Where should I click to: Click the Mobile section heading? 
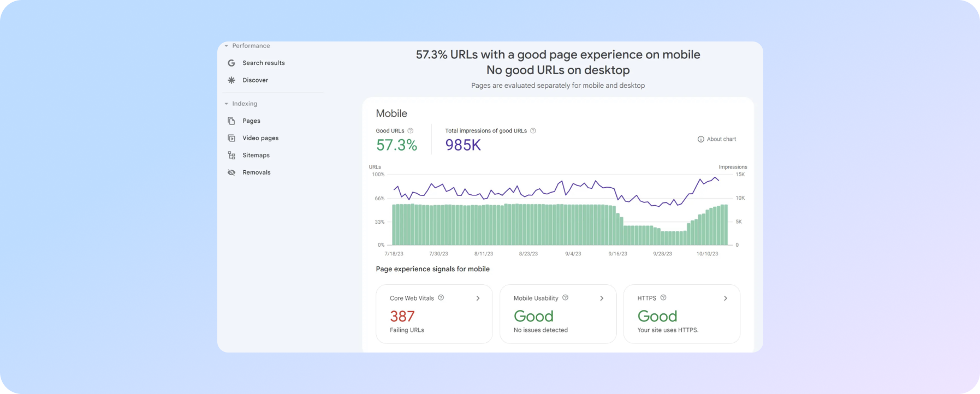391,114
